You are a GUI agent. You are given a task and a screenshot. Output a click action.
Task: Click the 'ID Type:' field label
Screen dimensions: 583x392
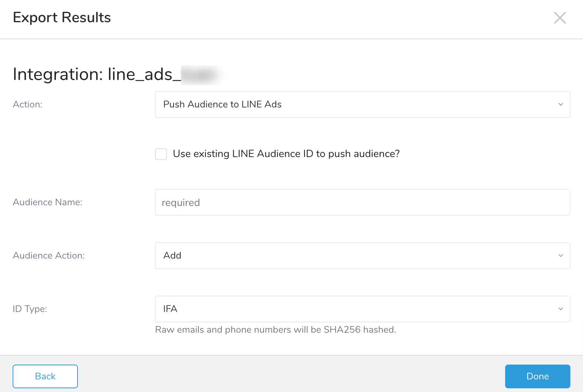[30, 309]
